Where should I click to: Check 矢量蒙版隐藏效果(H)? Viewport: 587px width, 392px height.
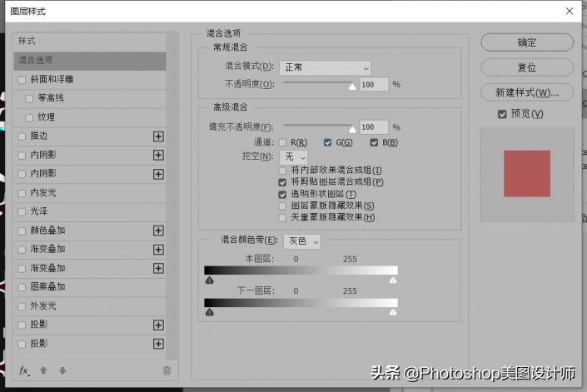(x=282, y=218)
